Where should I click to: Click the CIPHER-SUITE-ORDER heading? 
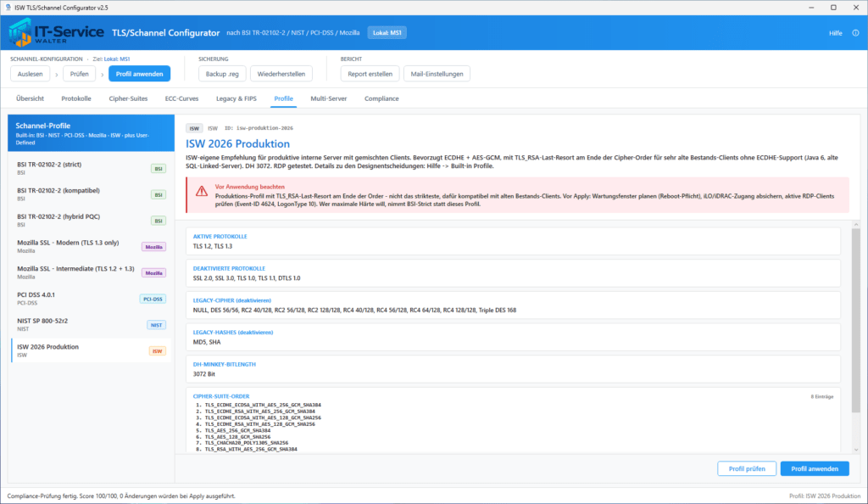pyautogui.click(x=221, y=396)
